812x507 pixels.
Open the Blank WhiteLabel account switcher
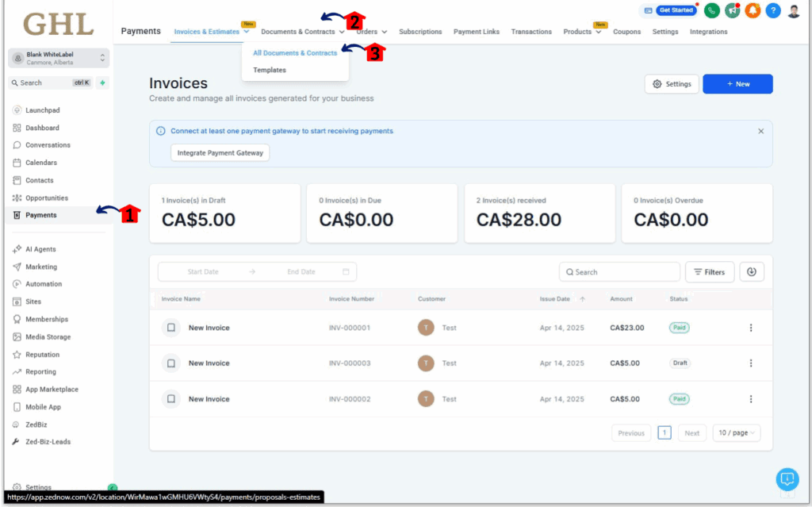tap(59, 58)
